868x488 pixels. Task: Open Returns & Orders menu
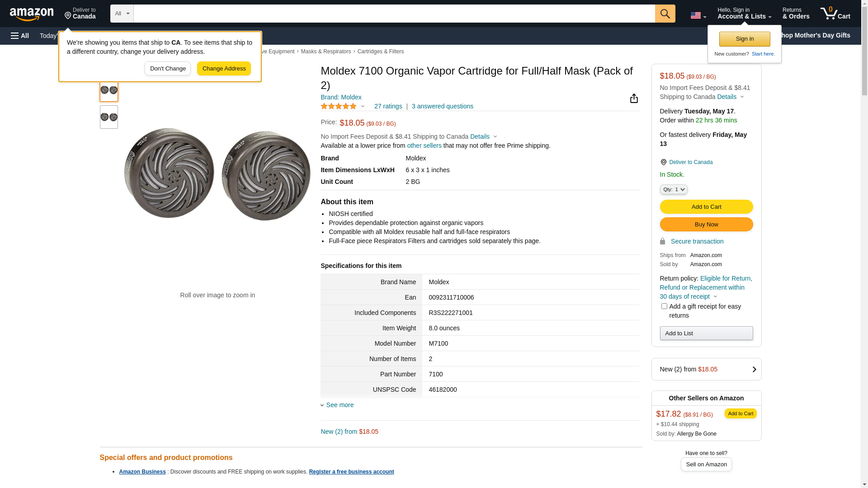[x=796, y=14]
